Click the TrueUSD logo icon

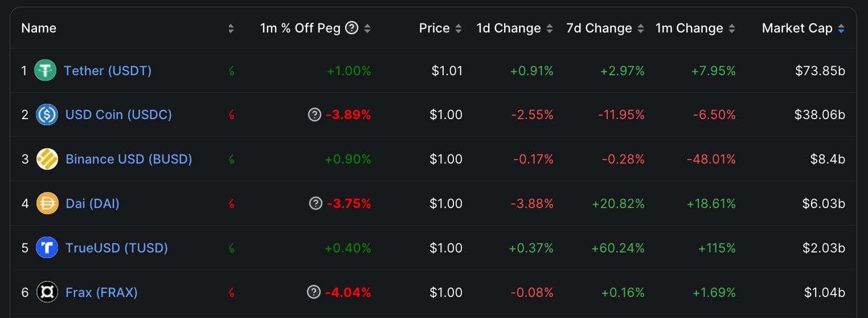[x=47, y=248]
